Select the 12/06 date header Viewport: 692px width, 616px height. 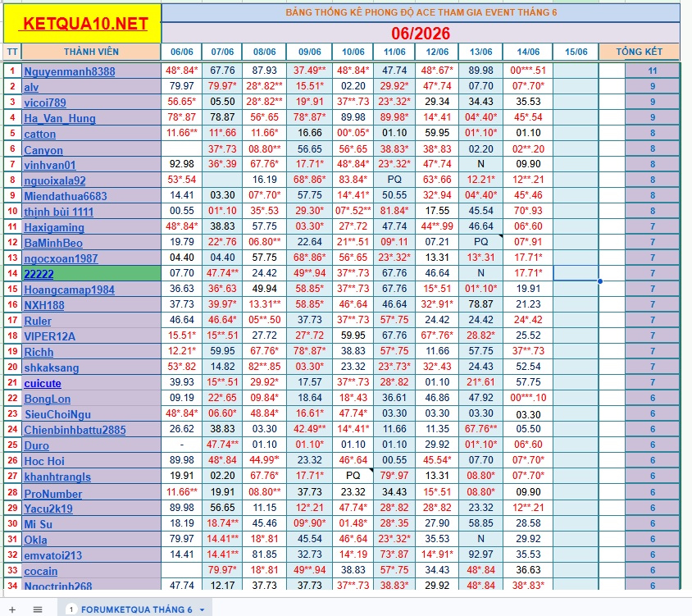pos(437,52)
